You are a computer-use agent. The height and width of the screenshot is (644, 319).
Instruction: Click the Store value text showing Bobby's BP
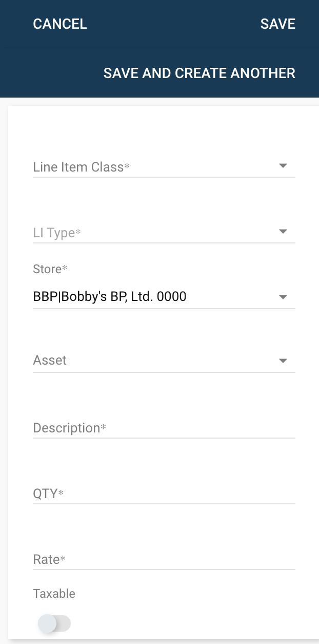coord(110,296)
